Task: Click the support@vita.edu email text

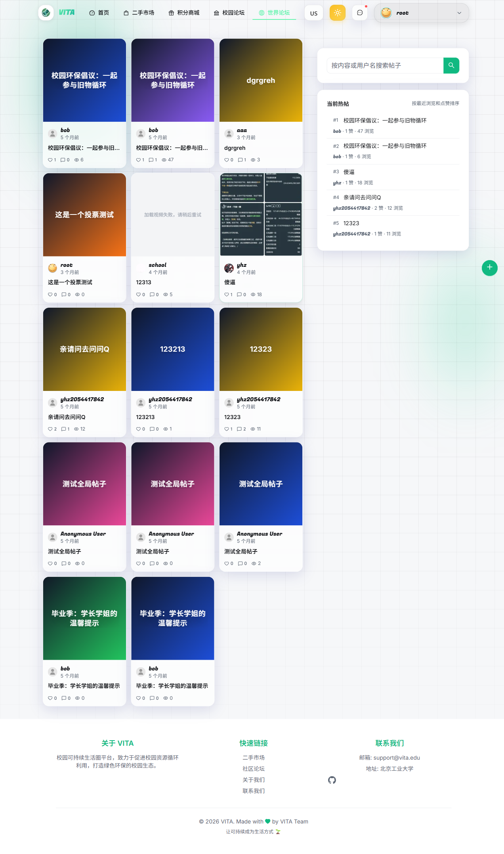Action: pos(397,758)
